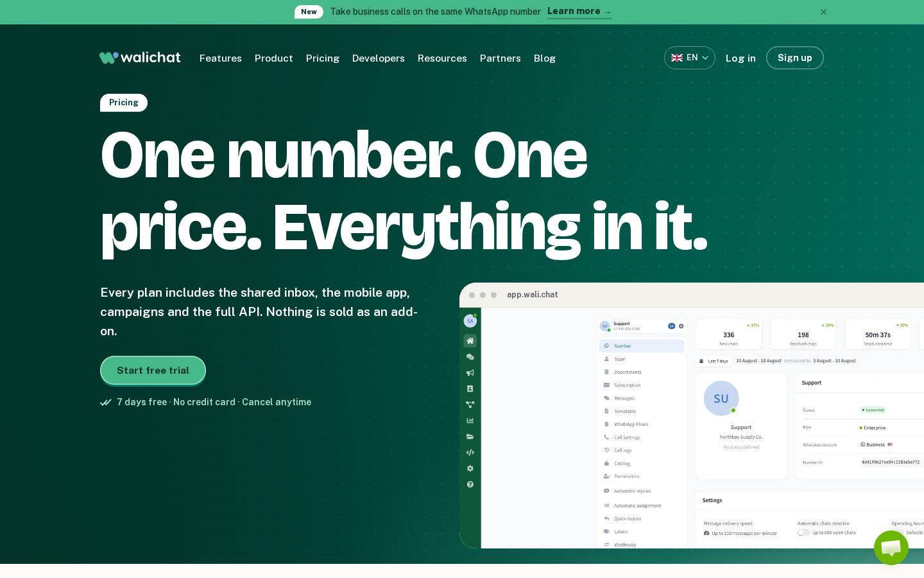Click the large SU profile avatar
This screenshot has height=578, width=924.
[x=721, y=398]
